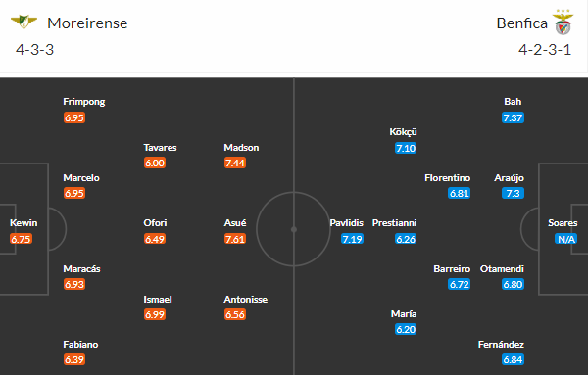Open Florentino's player name

[x=448, y=178]
